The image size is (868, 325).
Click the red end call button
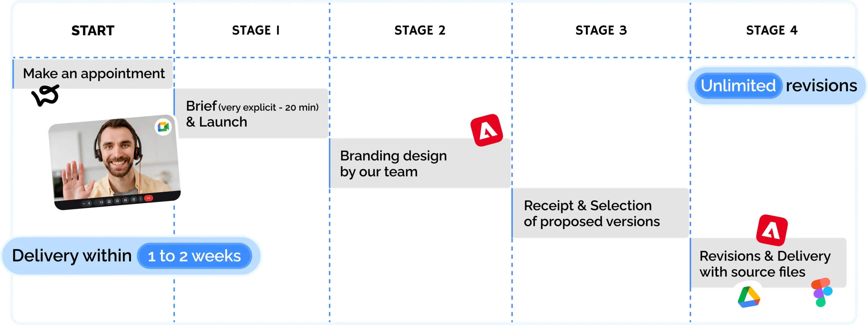tap(149, 198)
